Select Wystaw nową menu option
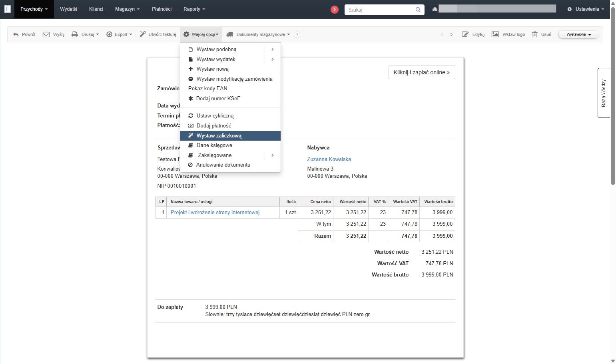Screen dimensions: 616x364 230,69
